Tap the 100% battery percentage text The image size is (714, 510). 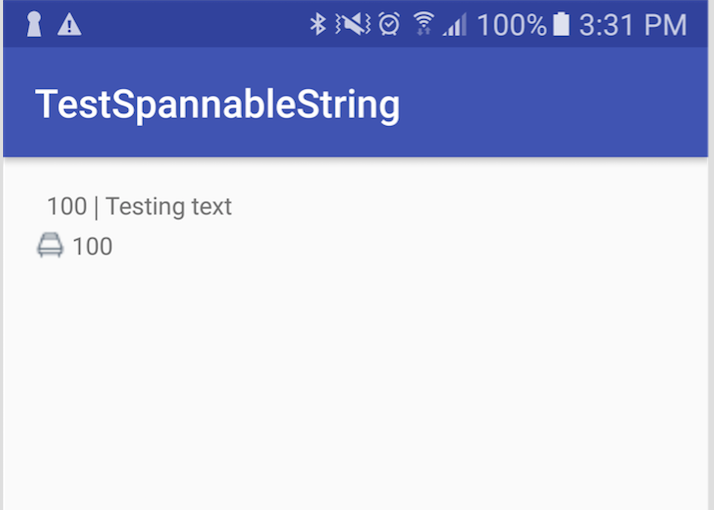tap(511, 25)
